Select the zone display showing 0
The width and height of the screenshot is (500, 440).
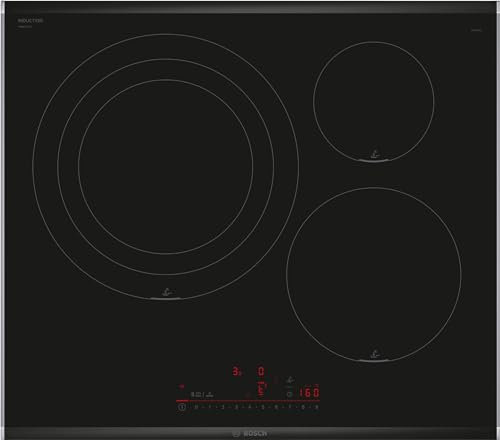coord(261,371)
